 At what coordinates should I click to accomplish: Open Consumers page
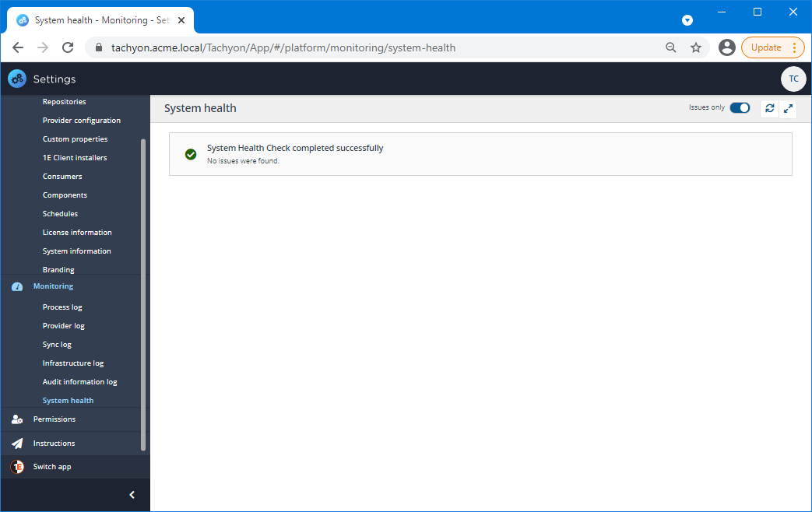coord(62,176)
